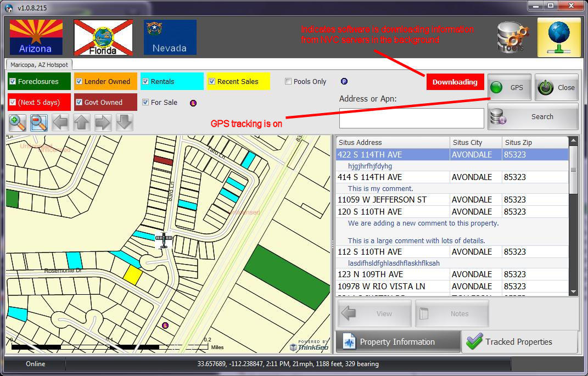Uncheck the Rentals checkbox
Screen dimensions: 588x376
pyautogui.click(x=145, y=81)
